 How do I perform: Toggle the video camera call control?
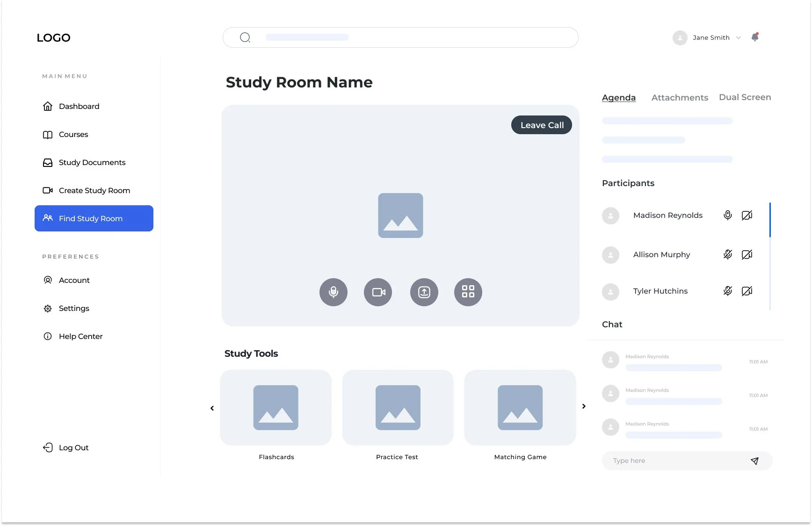(378, 292)
